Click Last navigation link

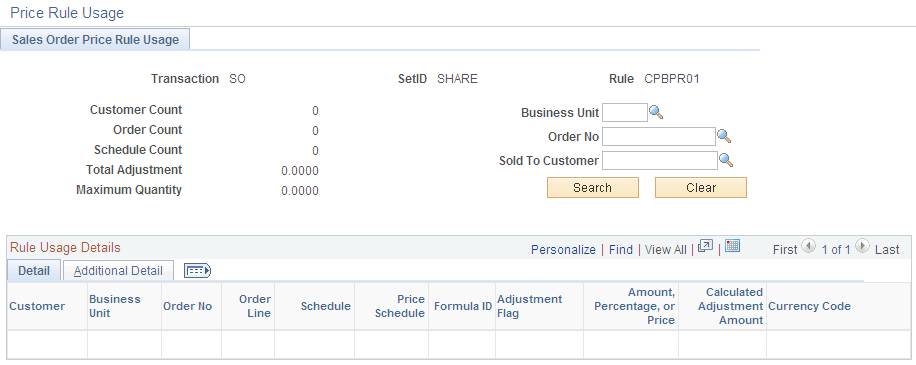[x=887, y=249]
